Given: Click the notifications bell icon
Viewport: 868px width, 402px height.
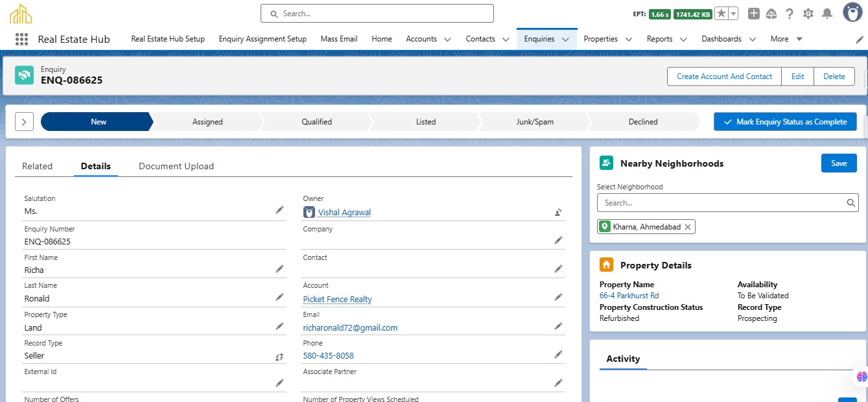Looking at the screenshot, I should coord(827,14).
